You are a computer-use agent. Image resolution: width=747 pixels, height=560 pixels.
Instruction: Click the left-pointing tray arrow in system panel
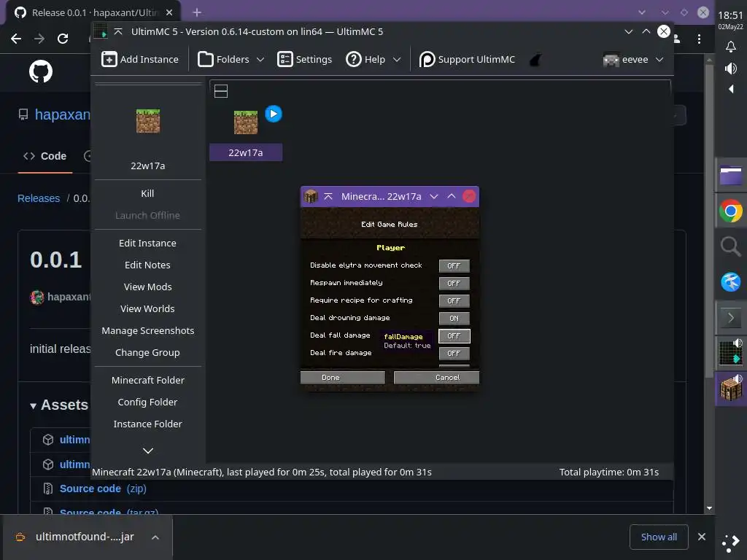coord(731,89)
